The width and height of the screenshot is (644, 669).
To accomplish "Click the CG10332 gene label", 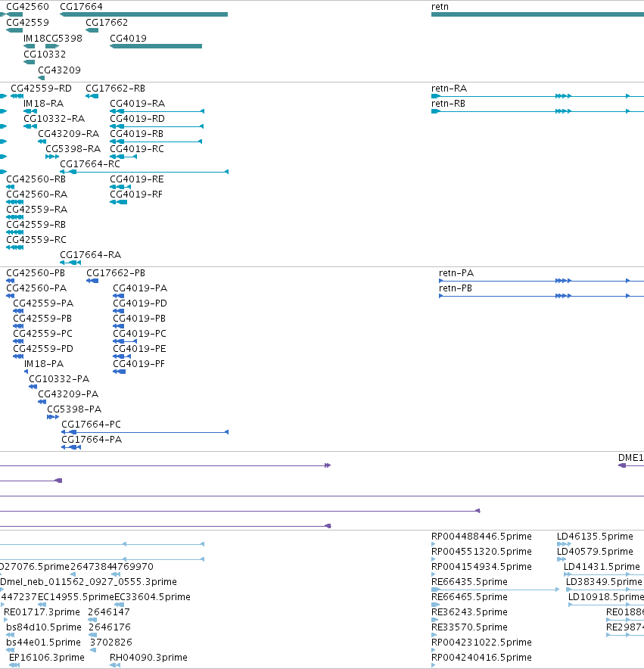I will click(45, 54).
